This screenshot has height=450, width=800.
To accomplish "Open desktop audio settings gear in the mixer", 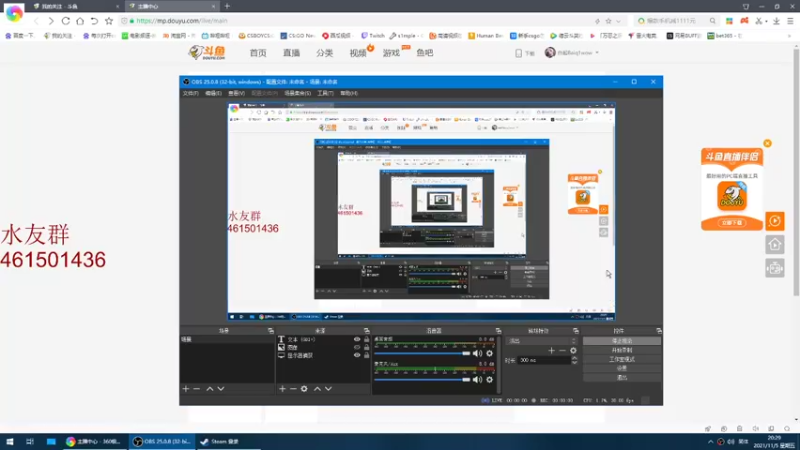I will (x=489, y=353).
